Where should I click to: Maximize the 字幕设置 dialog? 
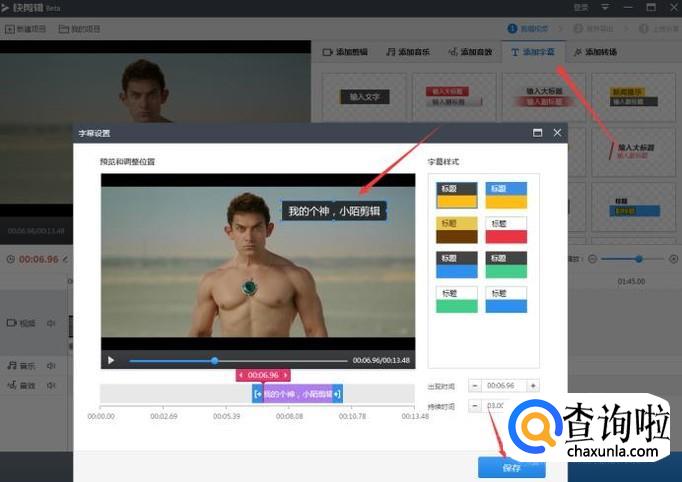tap(537, 132)
